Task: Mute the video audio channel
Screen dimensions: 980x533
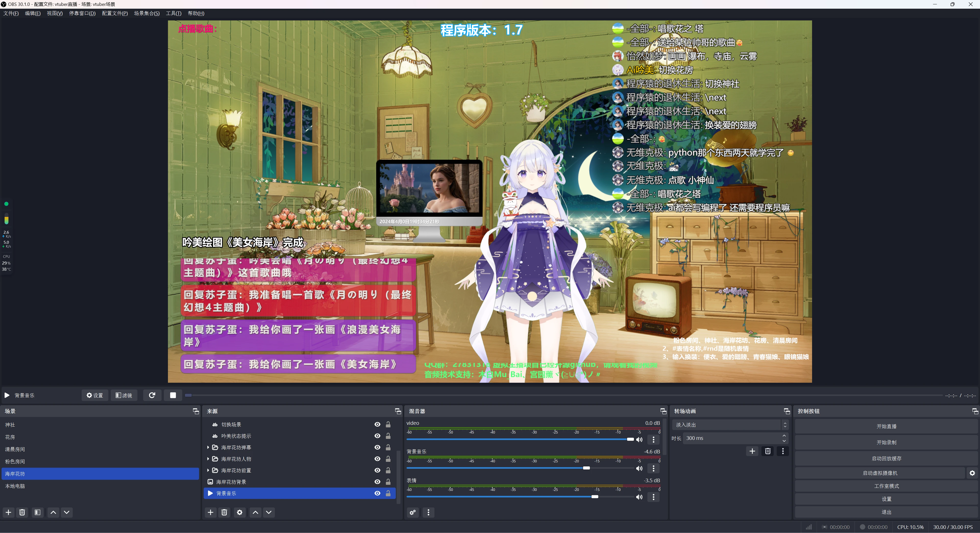Action: [x=639, y=439]
